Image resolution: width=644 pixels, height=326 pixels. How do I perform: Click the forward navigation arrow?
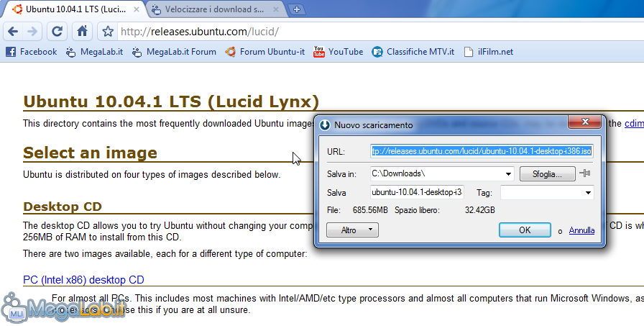(x=32, y=31)
